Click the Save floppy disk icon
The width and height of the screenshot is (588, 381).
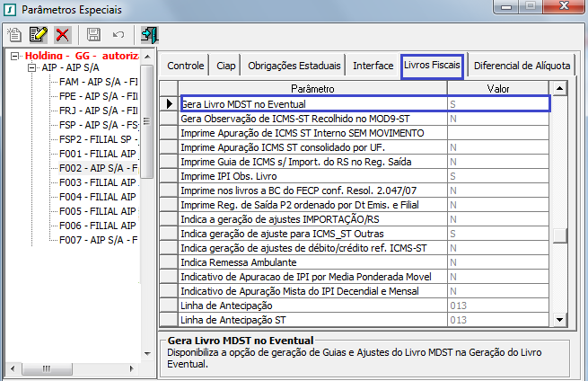[93, 35]
